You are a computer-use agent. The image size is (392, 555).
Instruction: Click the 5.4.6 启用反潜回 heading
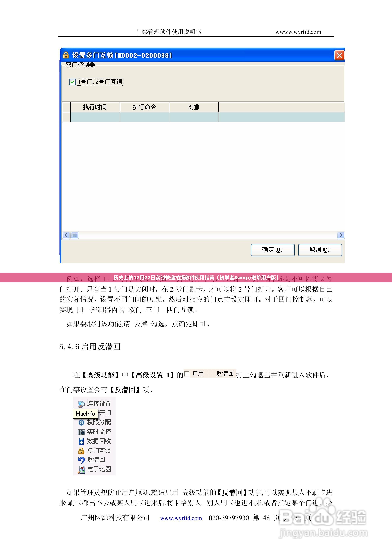[90, 347]
